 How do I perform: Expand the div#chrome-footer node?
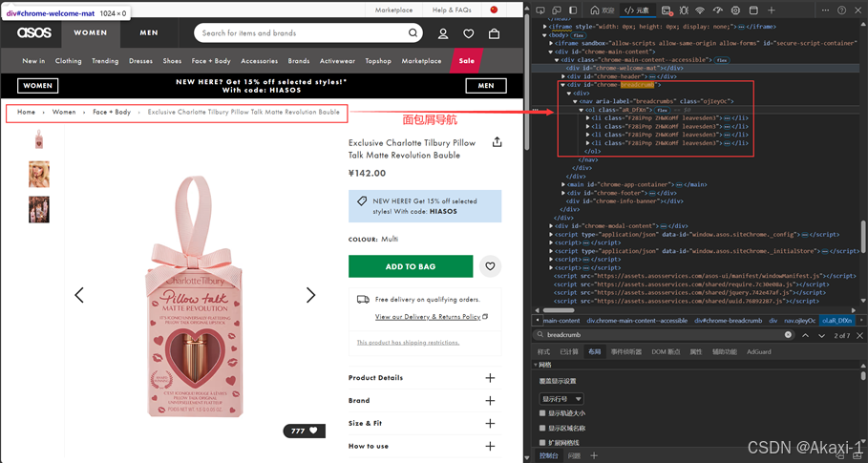pos(563,193)
